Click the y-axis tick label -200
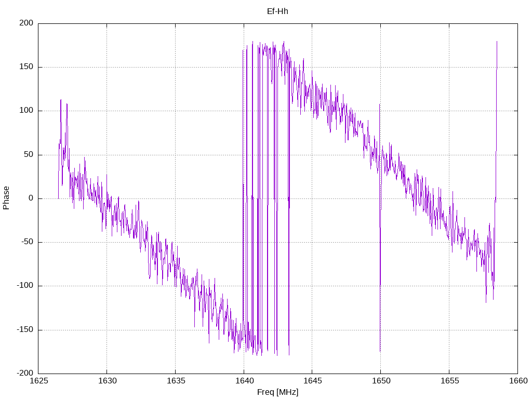 tap(25, 373)
